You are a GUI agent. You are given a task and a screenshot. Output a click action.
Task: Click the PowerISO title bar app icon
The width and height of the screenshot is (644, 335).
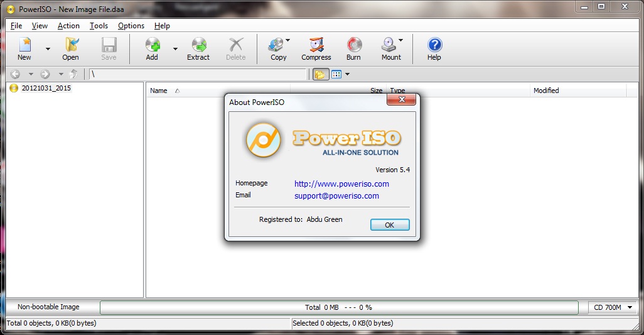[11, 9]
